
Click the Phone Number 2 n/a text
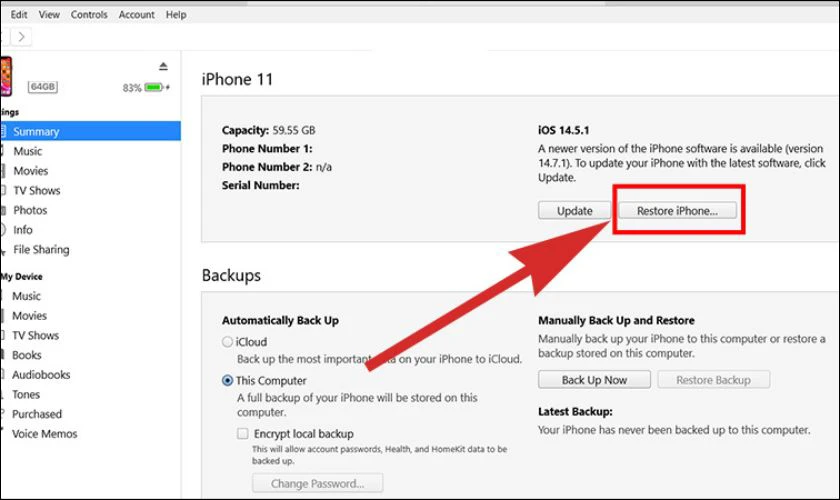277,167
